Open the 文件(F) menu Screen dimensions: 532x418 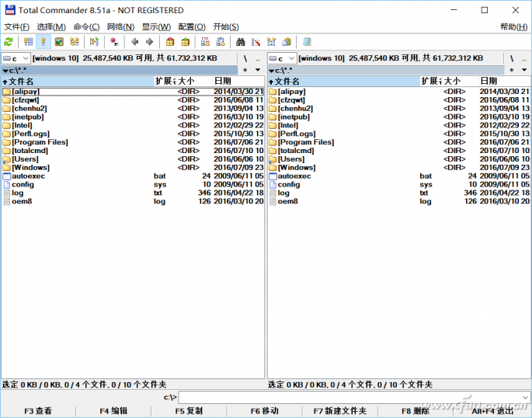pos(16,26)
